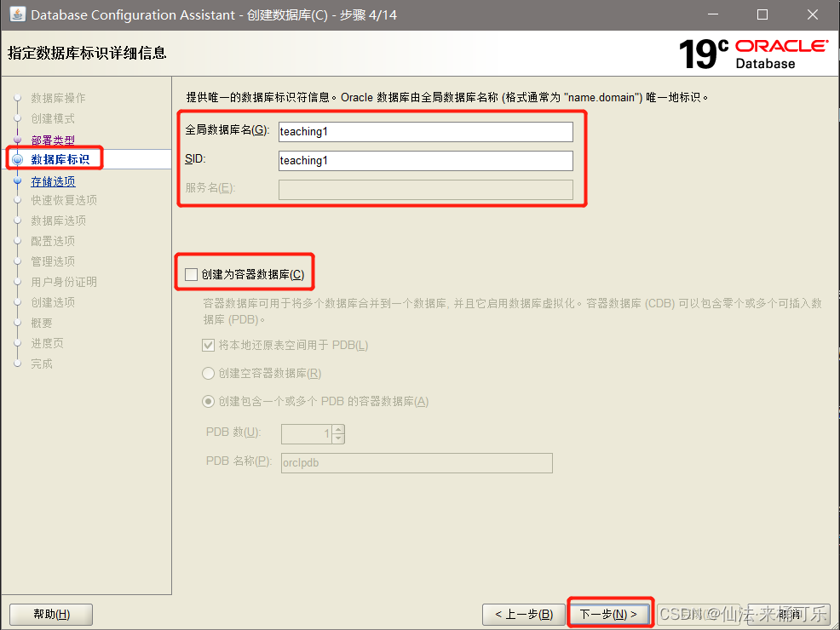Click the SID input field
Image resolution: width=840 pixels, height=630 pixels.
point(426,161)
